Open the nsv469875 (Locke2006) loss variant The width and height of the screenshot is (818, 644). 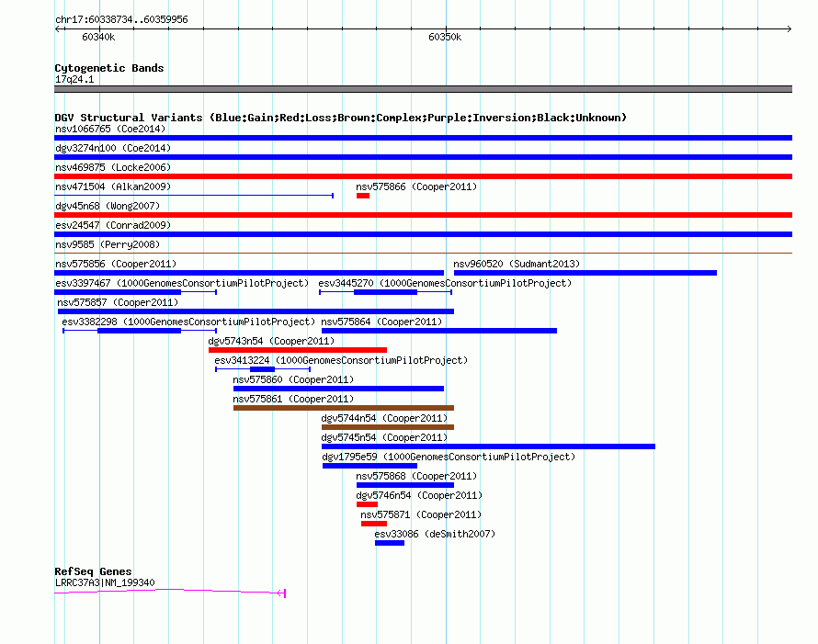[423, 176]
